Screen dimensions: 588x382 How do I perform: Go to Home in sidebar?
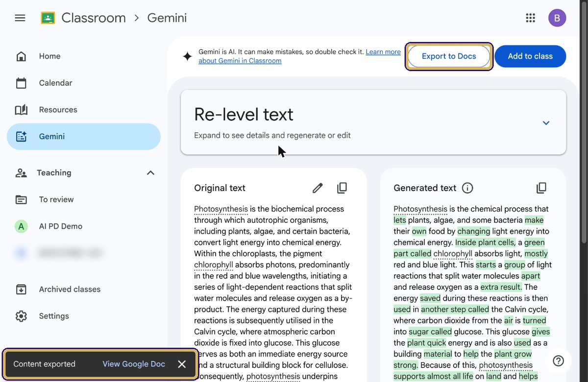[83, 56]
